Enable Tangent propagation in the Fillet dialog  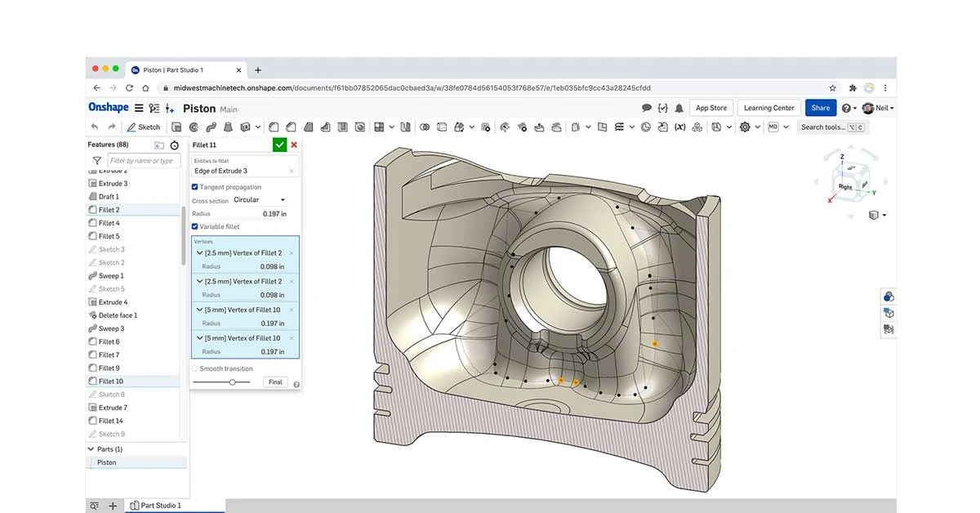click(195, 187)
